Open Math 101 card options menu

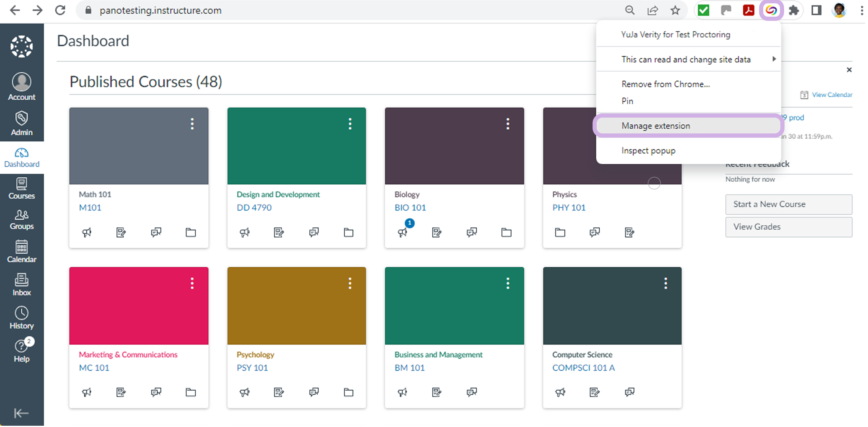[192, 124]
